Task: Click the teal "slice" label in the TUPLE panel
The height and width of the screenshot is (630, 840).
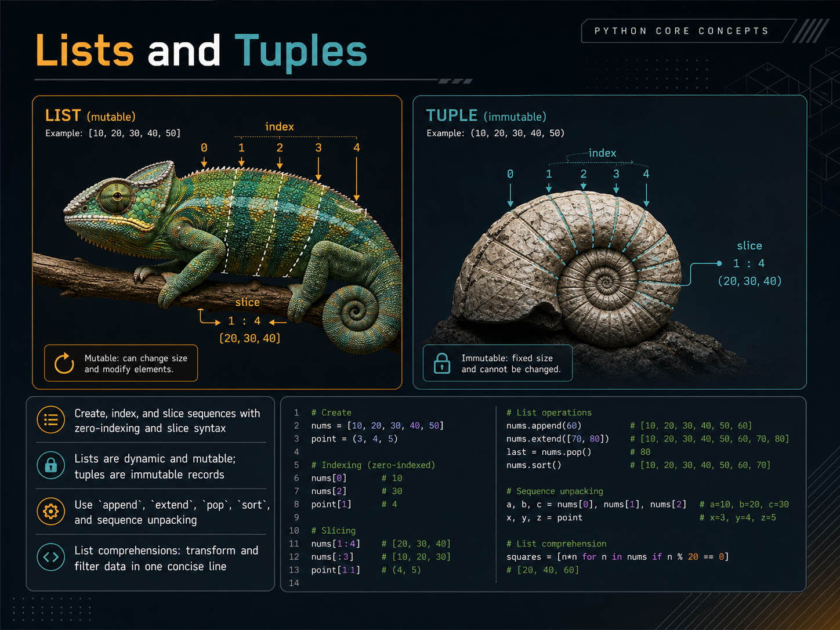Action: 750,246
